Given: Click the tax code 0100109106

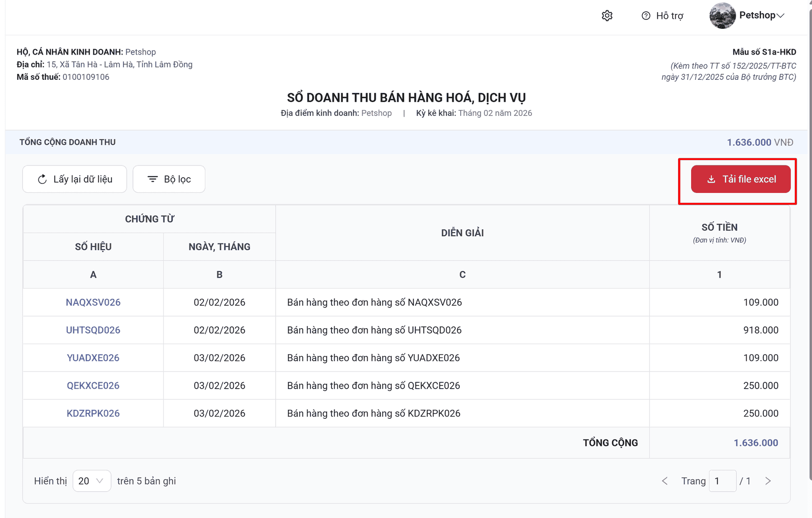Looking at the screenshot, I should tap(86, 77).
